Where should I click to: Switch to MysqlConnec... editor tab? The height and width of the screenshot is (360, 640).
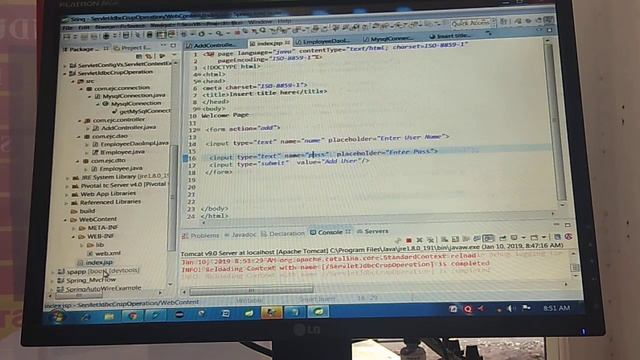391,39
